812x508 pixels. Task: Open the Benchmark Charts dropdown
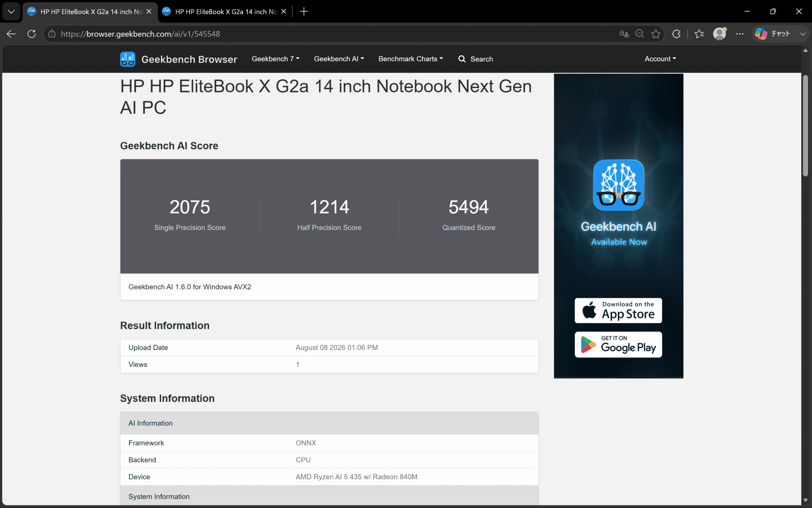[411, 59]
